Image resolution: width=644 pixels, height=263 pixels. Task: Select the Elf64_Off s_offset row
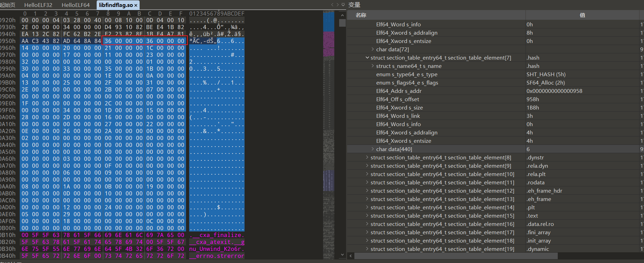397,99
